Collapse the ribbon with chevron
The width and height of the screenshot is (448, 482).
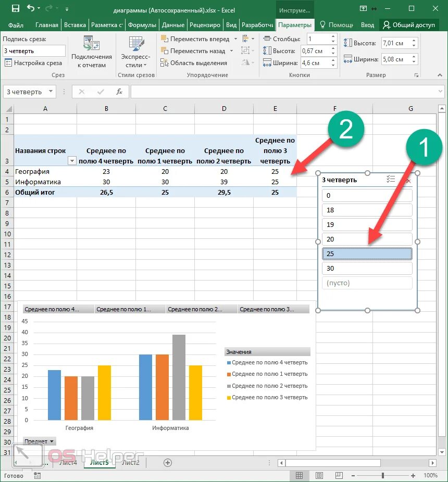point(440,75)
